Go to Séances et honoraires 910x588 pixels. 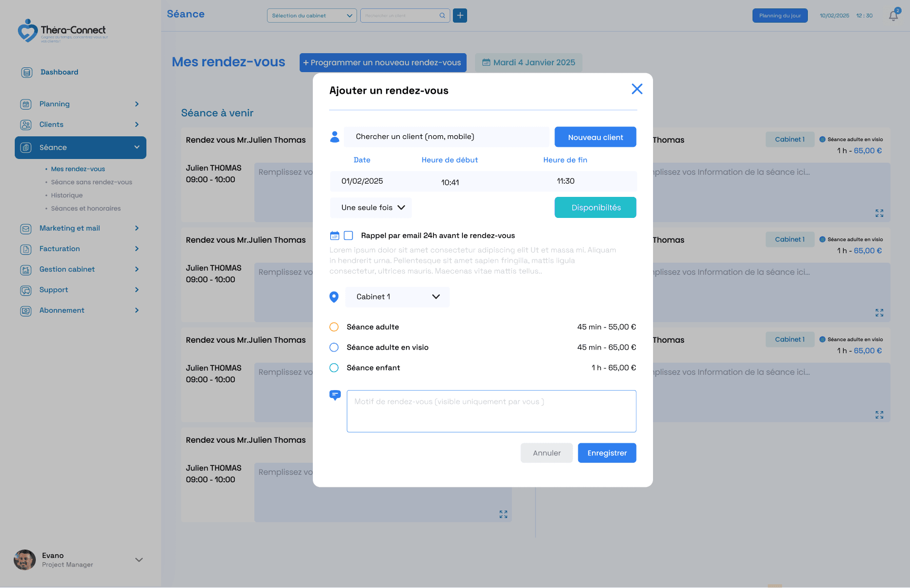click(85, 208)
